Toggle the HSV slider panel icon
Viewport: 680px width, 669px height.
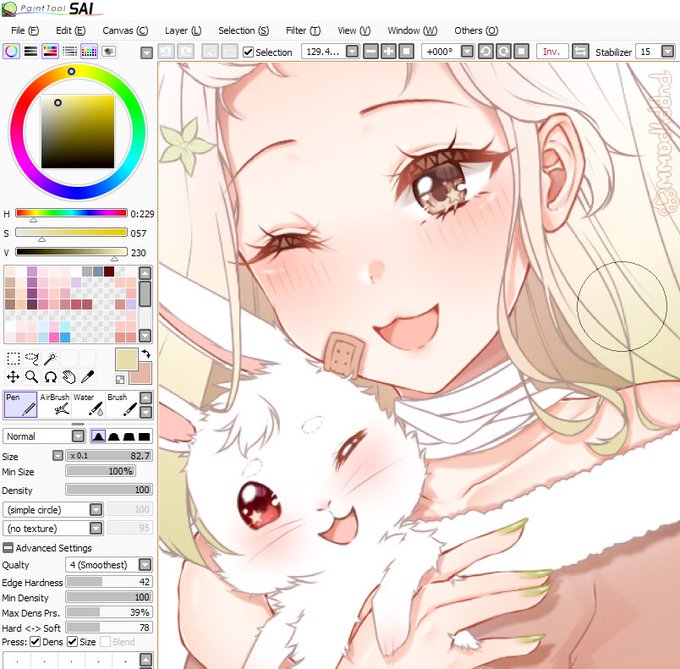point(50,52)
